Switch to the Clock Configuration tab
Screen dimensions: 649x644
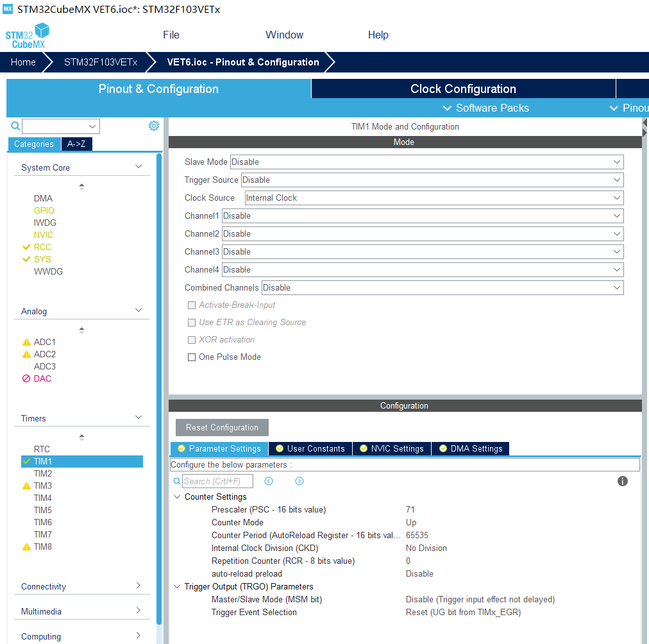463,89
